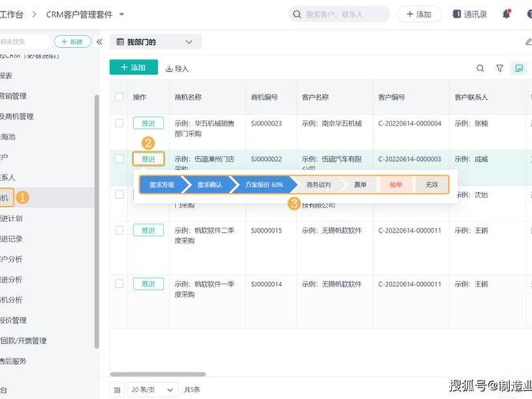Click cell C-20220614-0000003

tap(410, 159)
